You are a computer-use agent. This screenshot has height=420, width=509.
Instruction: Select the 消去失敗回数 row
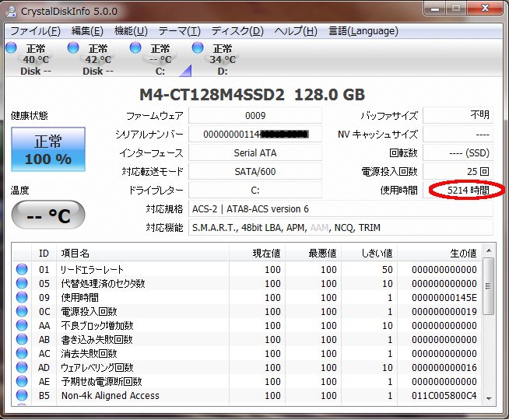tap(247, 353)
